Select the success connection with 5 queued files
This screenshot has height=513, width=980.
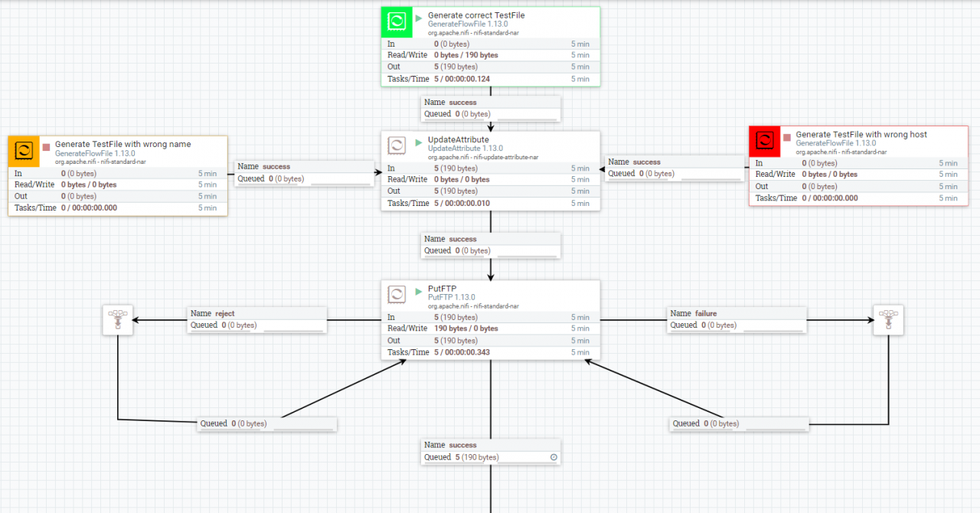[491, 451]
